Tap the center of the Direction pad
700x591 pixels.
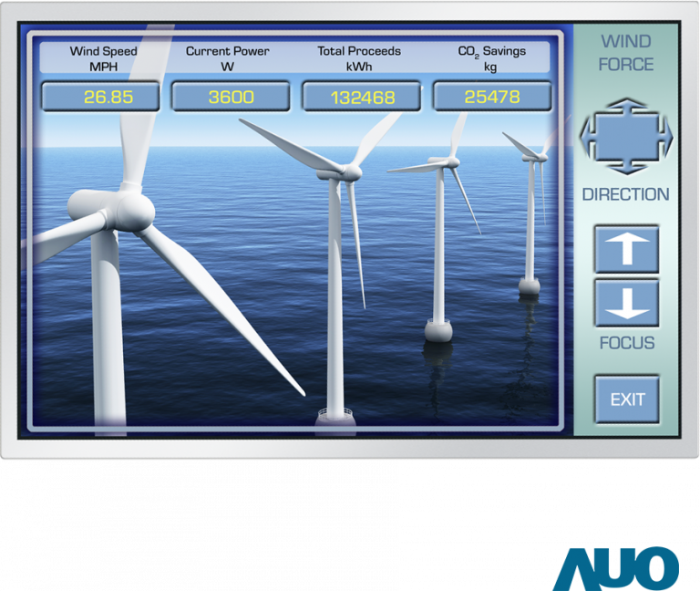(626, 137)
